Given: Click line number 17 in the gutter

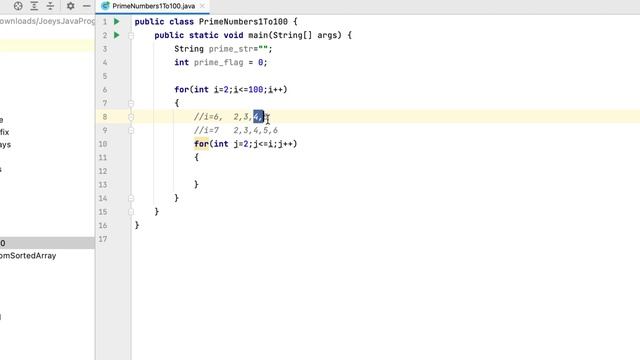Looking at the screenshot, I should [x=103, y=239].
